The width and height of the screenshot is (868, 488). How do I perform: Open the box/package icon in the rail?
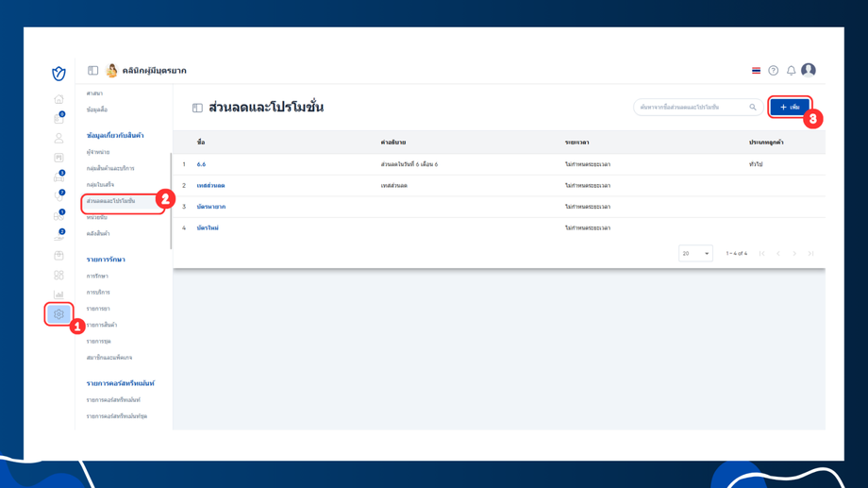coord(58,256)
